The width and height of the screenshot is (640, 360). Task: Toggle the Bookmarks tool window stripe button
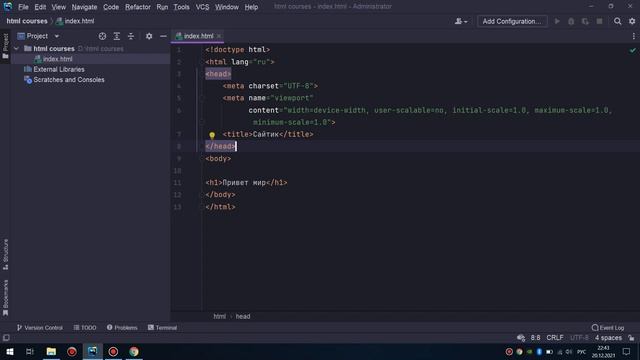(5, 298)
